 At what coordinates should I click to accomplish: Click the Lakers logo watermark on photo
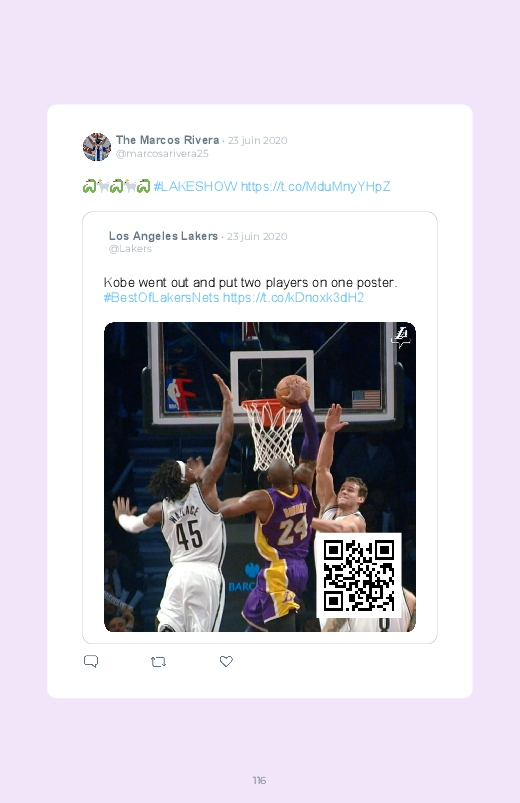pyautogui.click(x=401, y=337)
